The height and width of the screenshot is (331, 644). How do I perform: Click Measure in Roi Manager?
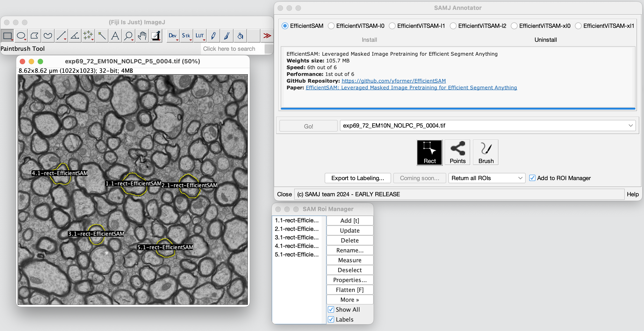pos(350,260)
